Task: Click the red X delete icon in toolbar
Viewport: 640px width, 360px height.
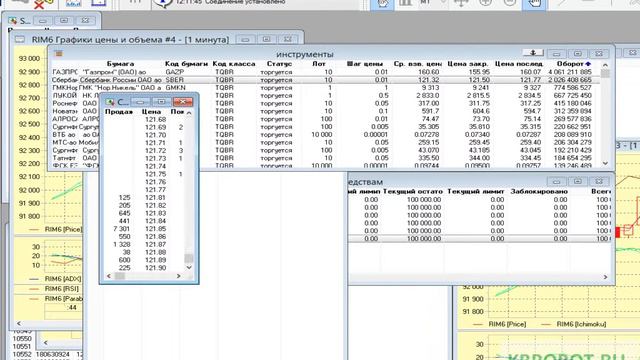Action: click(x=39, y=5)
